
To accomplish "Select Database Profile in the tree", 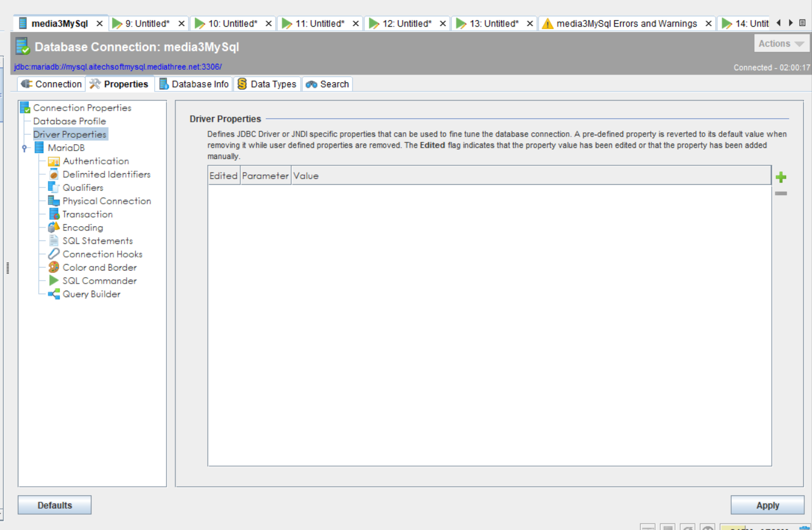I will coord(69,121).
